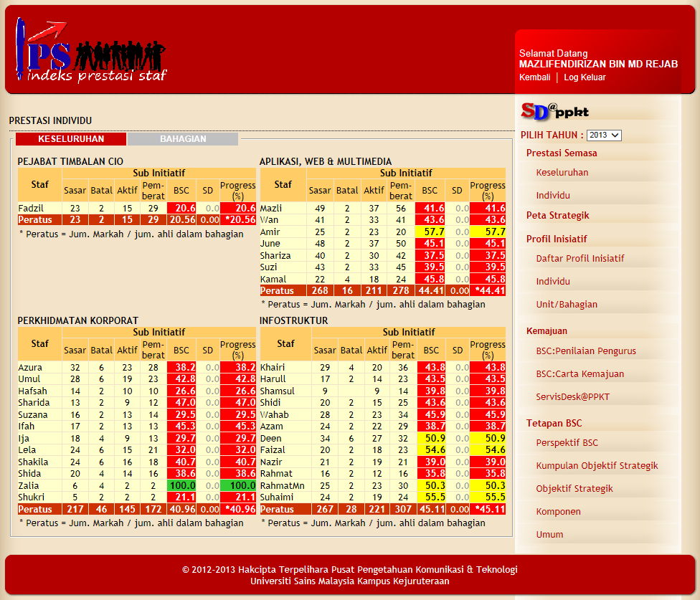Viewport: 700px width, 600px height.
Task: Click staff name Fadzil in table
Action: click(30, 208)
